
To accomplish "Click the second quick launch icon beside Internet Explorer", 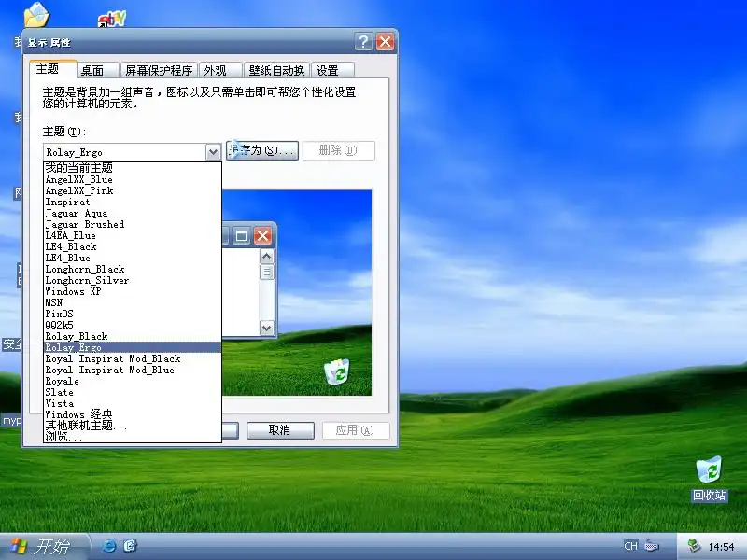I will 130,546.
